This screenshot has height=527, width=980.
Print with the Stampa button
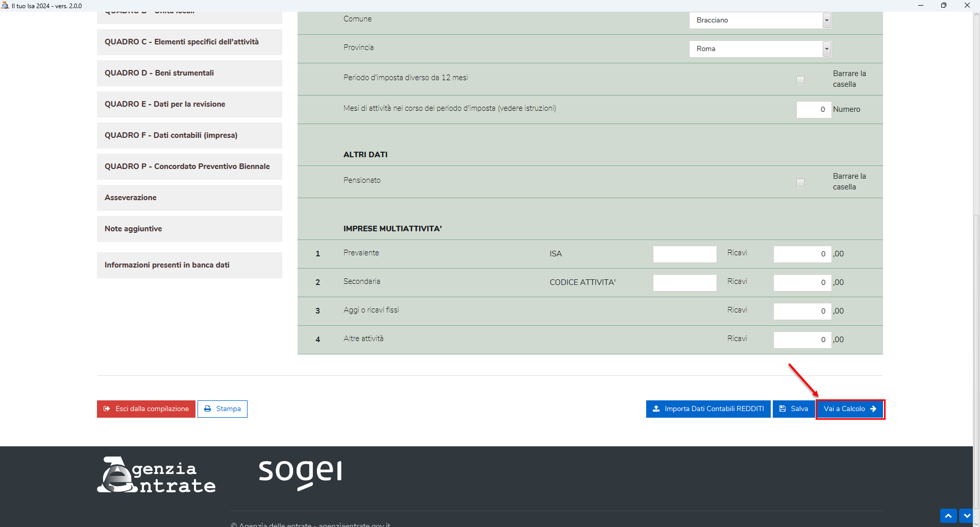tap(223, 409)
